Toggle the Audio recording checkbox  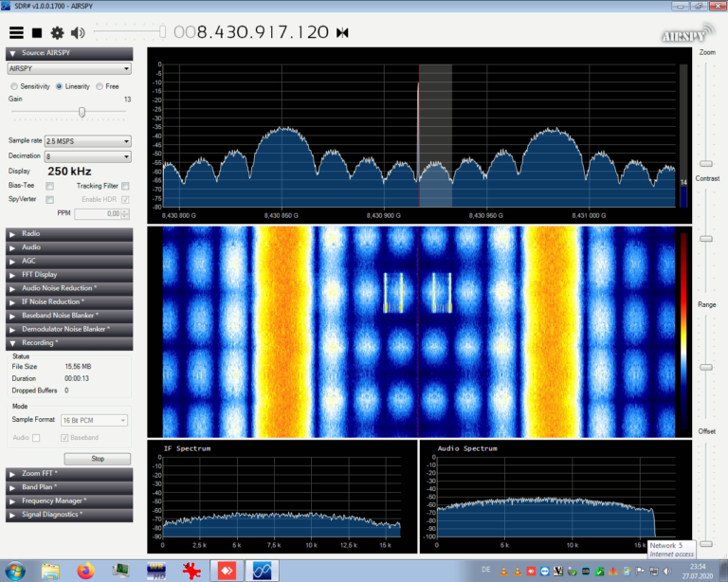pyautogui.click(x=36, y=438)
